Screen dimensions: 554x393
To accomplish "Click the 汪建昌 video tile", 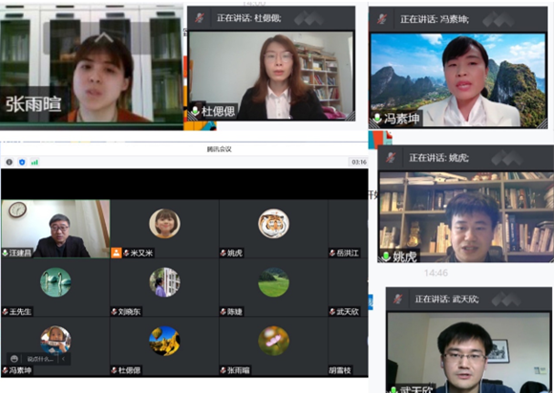I will click(x=55, y=229).
